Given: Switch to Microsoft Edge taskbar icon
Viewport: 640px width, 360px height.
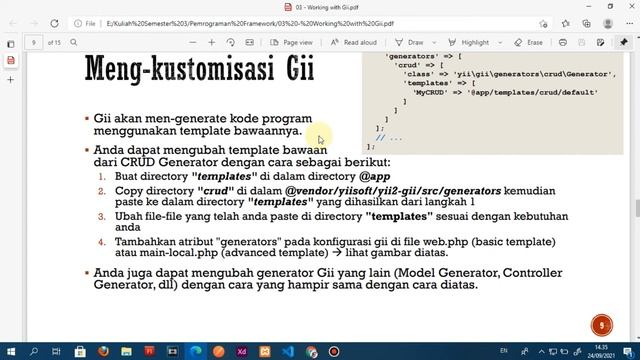Looking at the screenshot, I should point(196,351).
